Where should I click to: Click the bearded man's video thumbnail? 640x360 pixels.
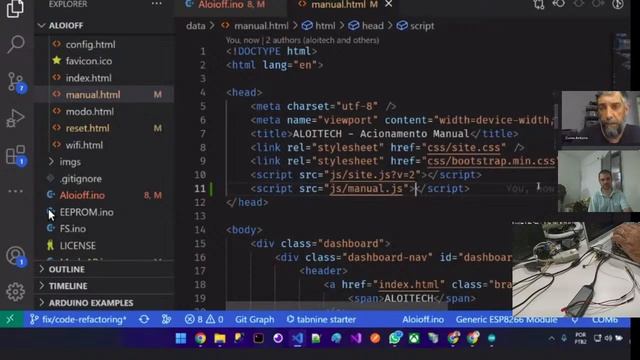click(600, 118)
